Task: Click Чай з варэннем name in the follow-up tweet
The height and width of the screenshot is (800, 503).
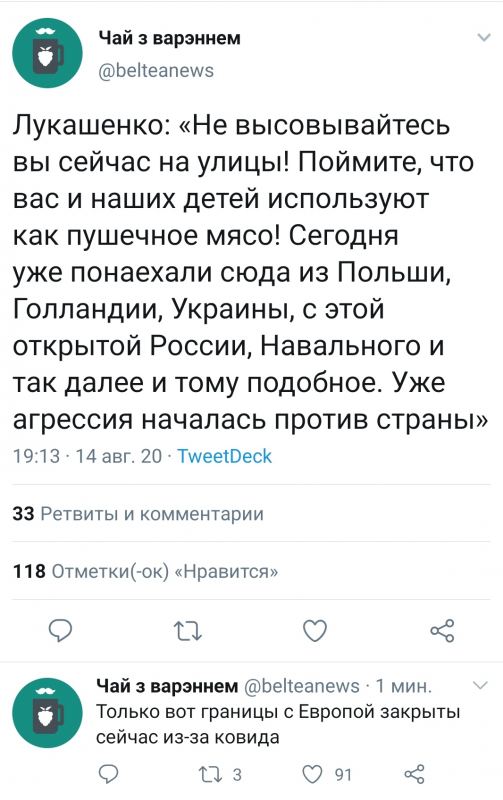Action: (167, 686)
